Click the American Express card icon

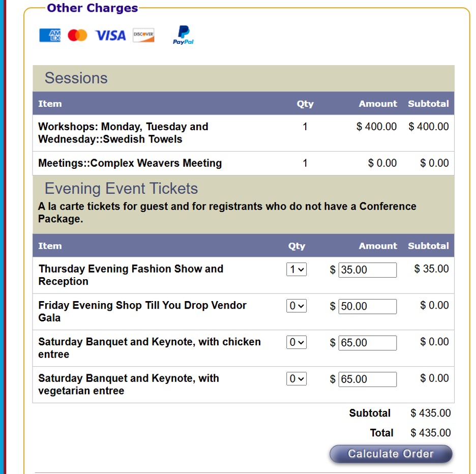[x=50, y=35]
